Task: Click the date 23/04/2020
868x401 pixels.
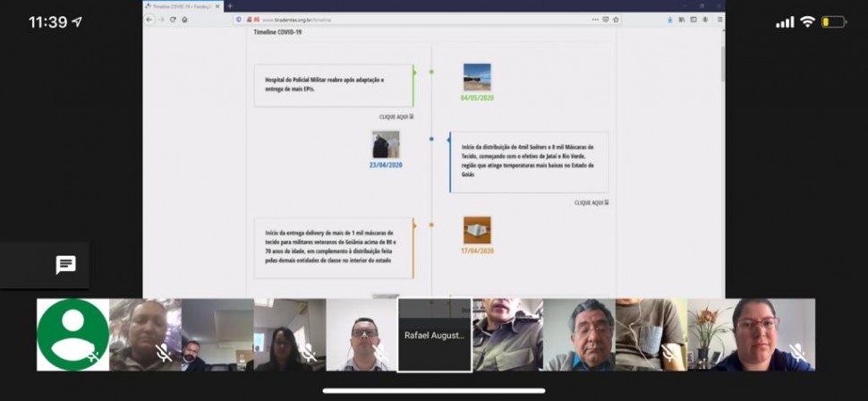Action: (x=386, y=165)
